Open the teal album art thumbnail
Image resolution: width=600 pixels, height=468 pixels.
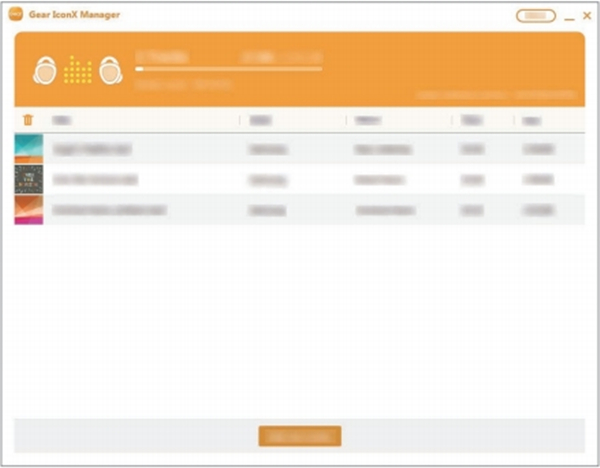[x=29, y=149]
